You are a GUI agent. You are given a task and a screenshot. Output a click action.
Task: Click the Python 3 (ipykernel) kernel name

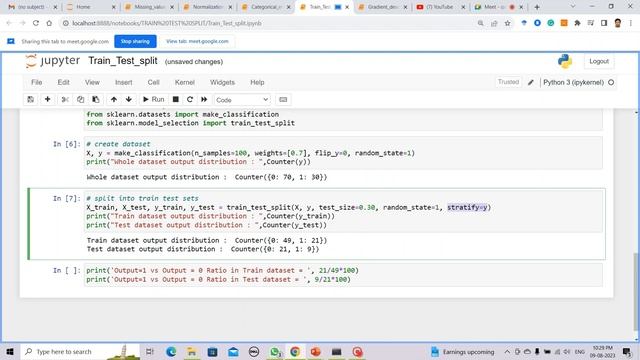573,82
